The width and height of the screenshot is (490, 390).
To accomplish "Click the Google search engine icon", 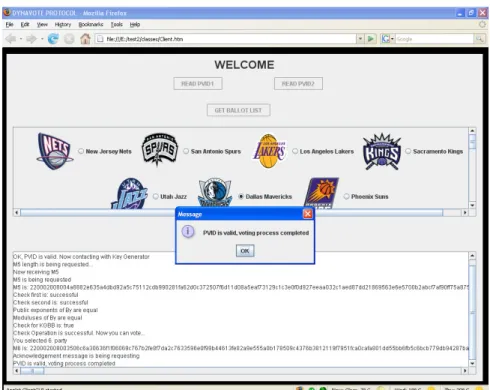I will point(385,39).
